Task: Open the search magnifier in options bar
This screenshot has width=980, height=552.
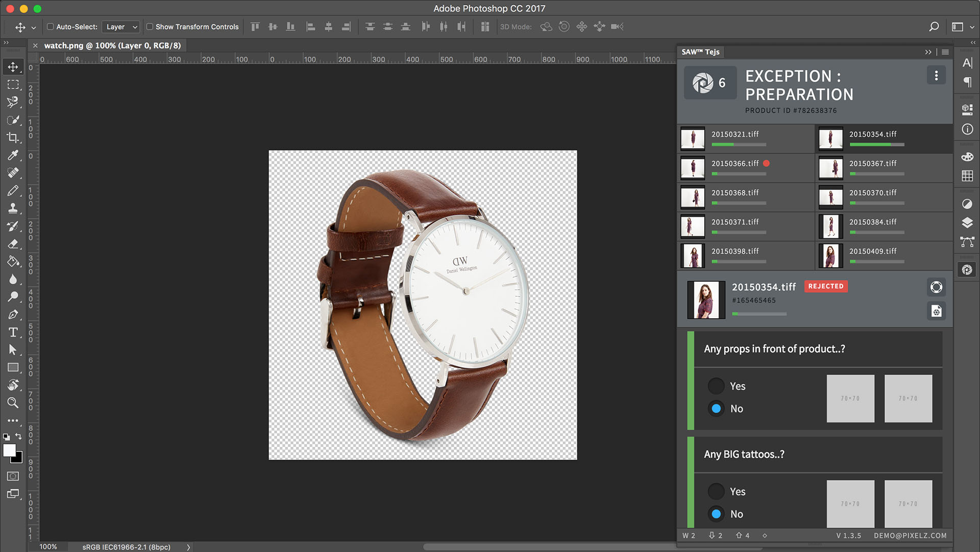Action: (x=934, y=27)
